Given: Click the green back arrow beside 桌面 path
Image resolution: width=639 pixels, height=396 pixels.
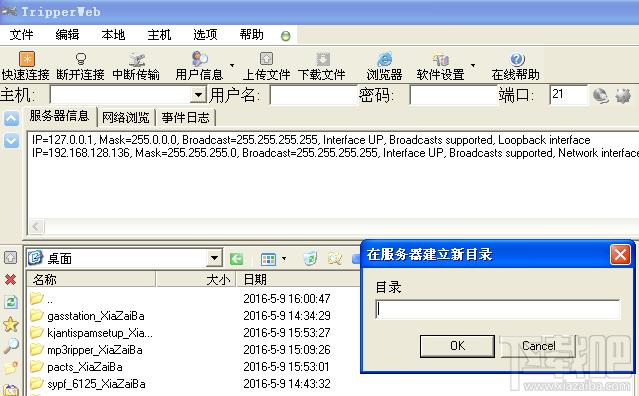Looking at the screenshot, I should [236, 259].
